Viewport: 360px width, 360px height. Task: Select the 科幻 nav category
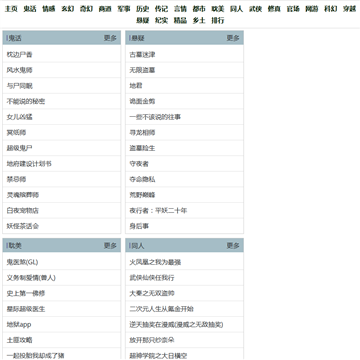tap(331, 9)
